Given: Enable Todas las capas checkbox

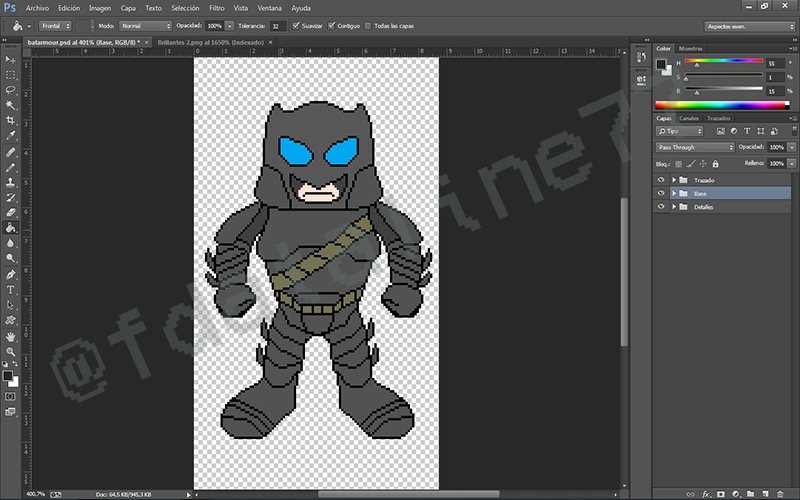Looking at the screenshot, I should [367, 26].
